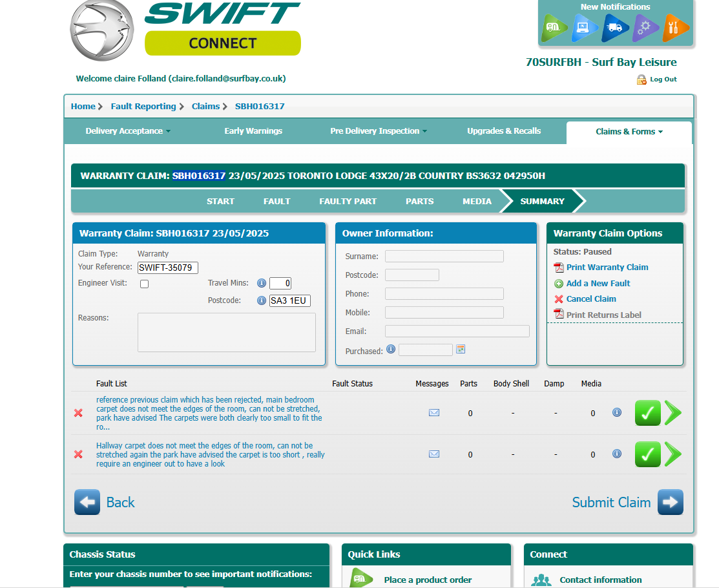Click the Contact information people icon
The image size is (719, 588).
tap(541, 580)
